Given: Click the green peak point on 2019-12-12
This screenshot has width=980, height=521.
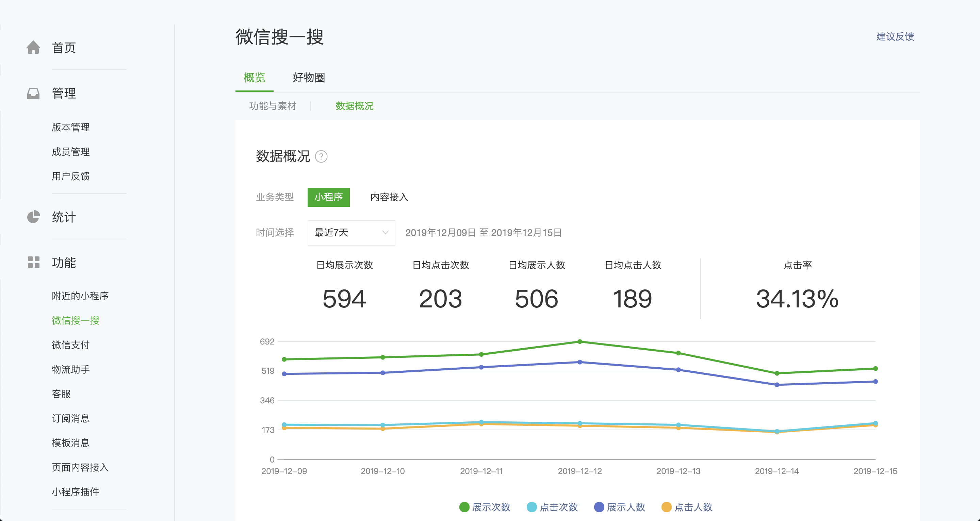Looking at the screenshot, I should point(580,341).
